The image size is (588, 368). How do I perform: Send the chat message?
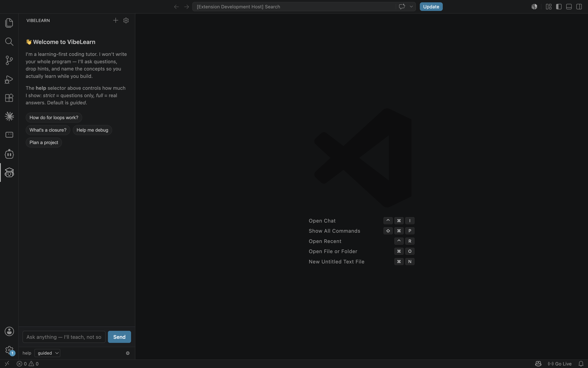(x=119, y=337)
